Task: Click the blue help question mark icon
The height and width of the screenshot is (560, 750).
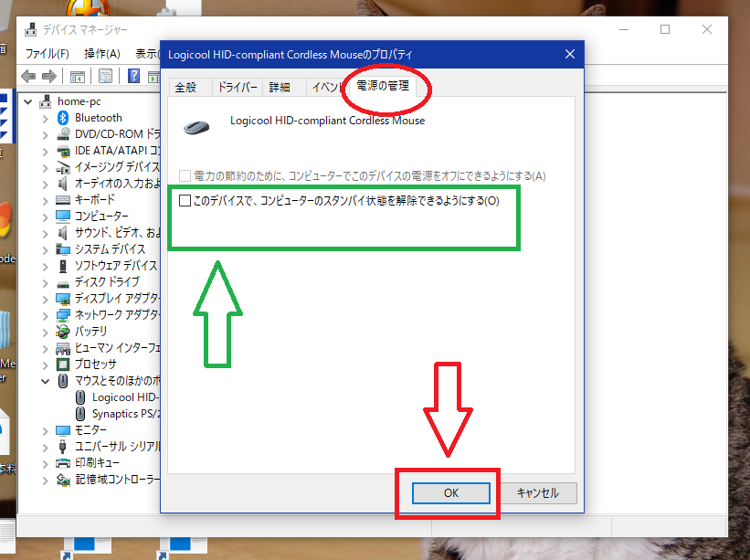Action: coord(134,76)
